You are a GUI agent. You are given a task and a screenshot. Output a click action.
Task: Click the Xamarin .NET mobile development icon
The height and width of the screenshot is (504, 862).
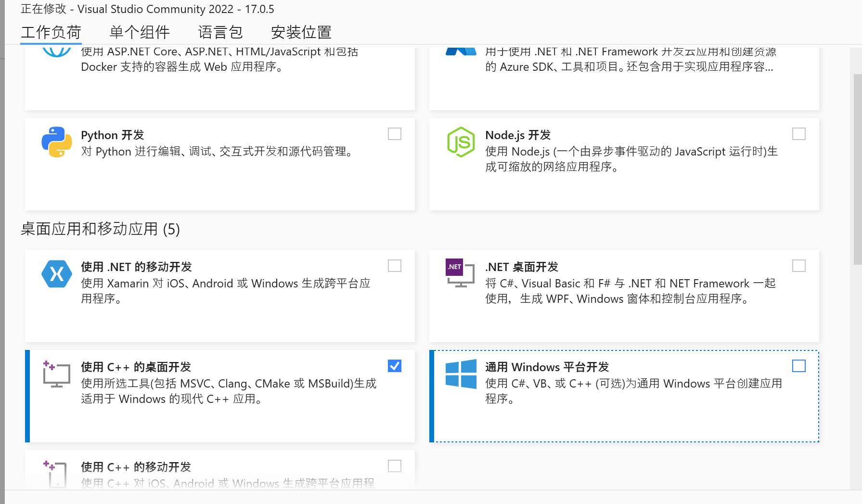[57, 274]
